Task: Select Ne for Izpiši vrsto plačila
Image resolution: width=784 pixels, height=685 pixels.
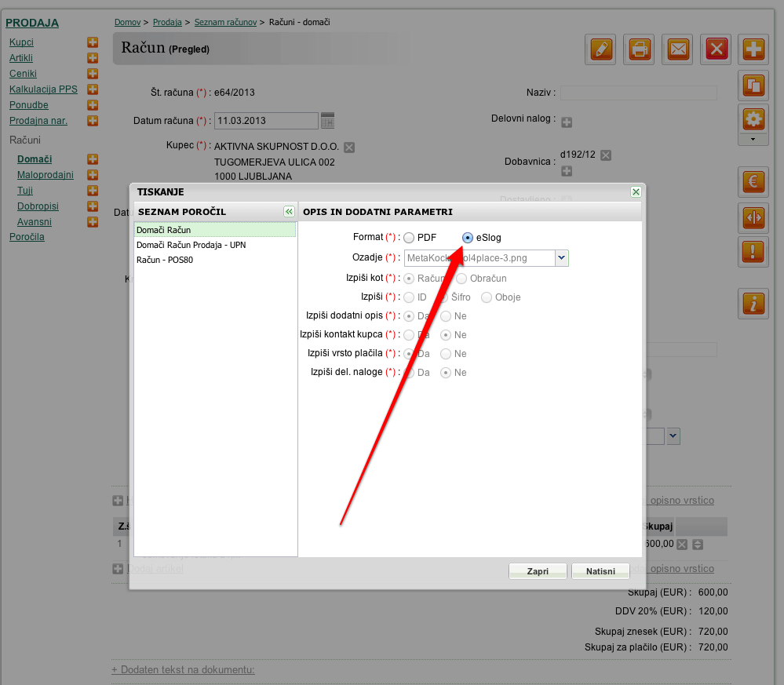Action: pos(446,354)
